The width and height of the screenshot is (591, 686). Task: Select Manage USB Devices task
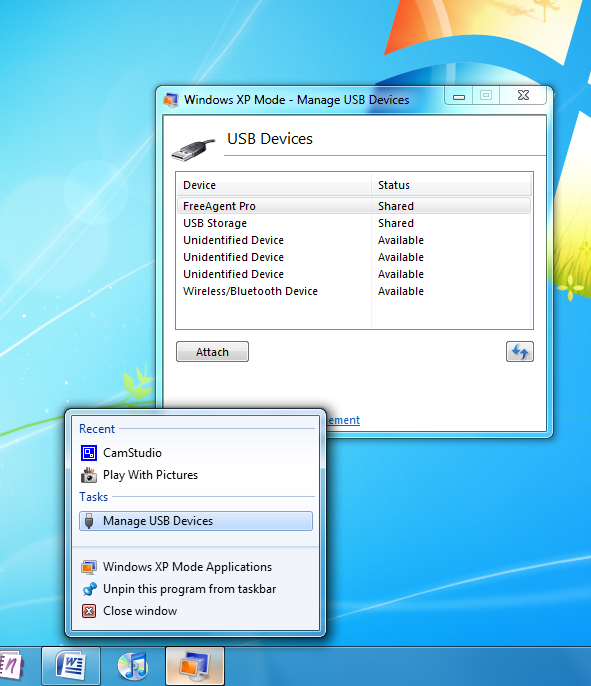click(196, 521)
